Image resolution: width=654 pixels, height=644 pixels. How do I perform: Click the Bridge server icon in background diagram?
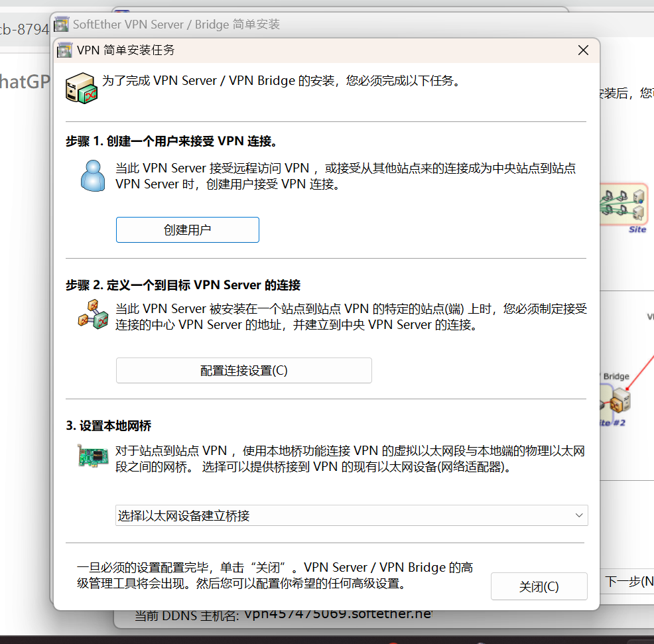620,400
